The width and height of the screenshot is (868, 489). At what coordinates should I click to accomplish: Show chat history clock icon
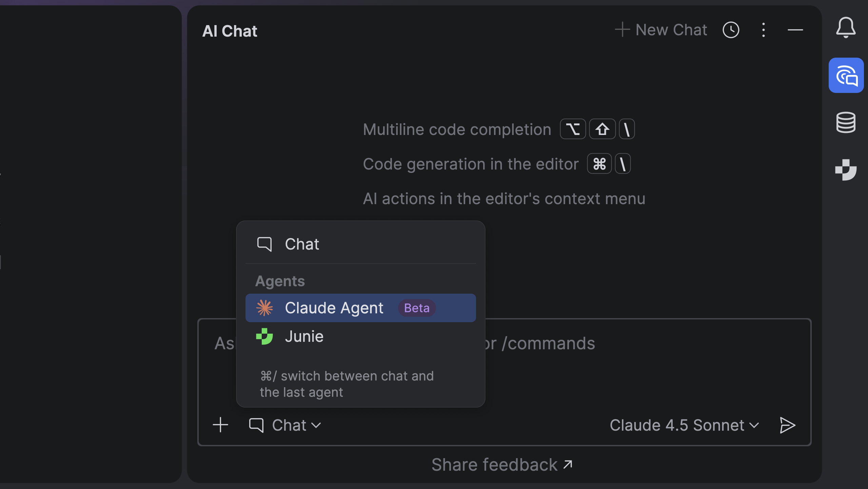[731, 30]
